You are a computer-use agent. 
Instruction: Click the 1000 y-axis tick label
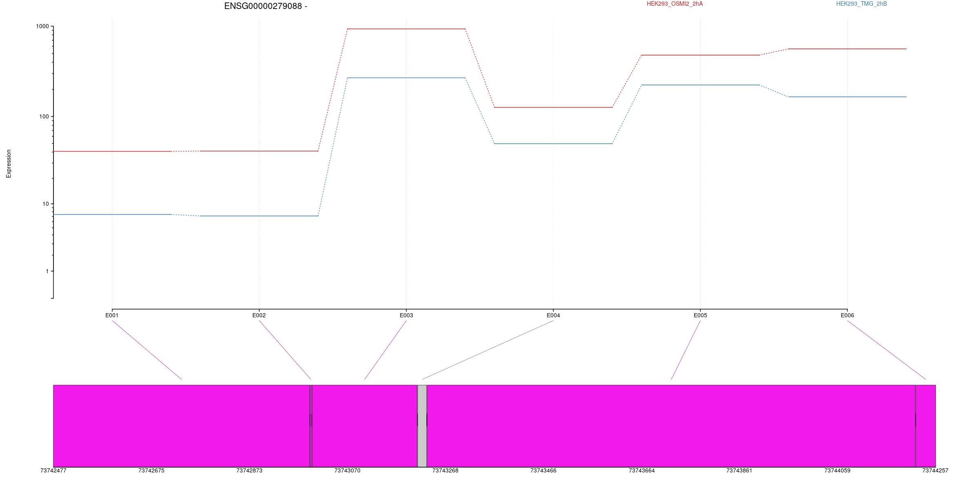coord(42,27)
